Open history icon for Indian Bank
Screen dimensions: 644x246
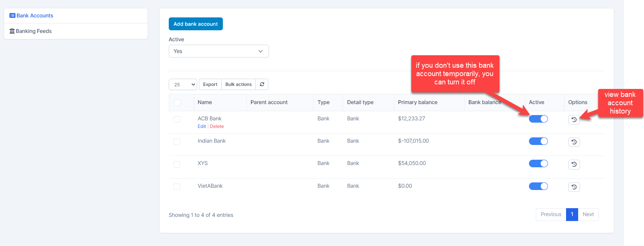pos(574,142)
